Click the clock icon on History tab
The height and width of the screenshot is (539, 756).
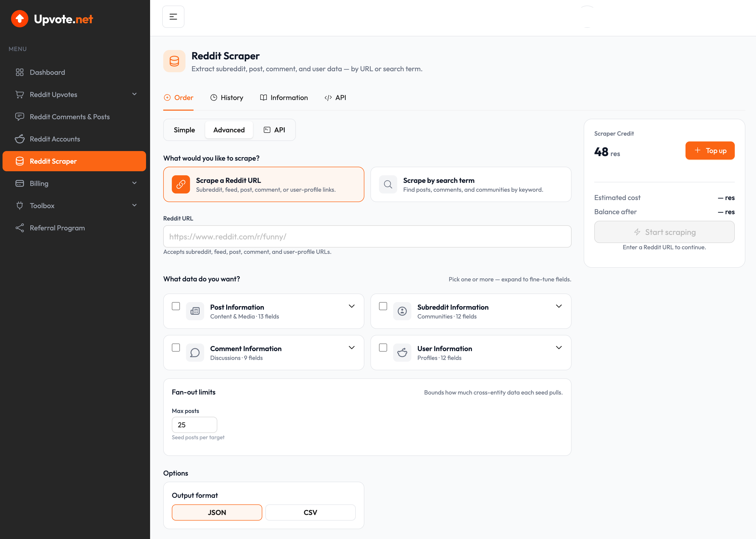214,97
